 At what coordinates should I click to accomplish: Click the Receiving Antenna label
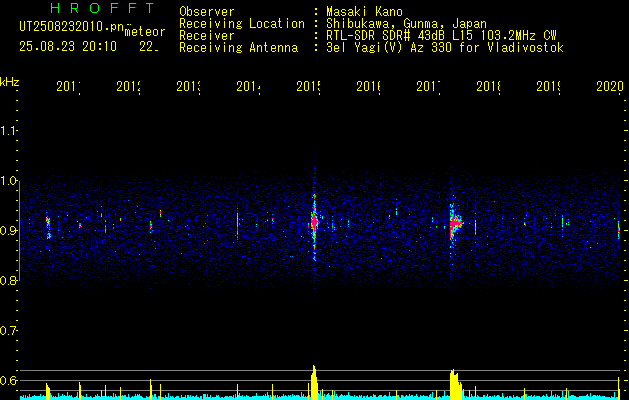(238, 48)
